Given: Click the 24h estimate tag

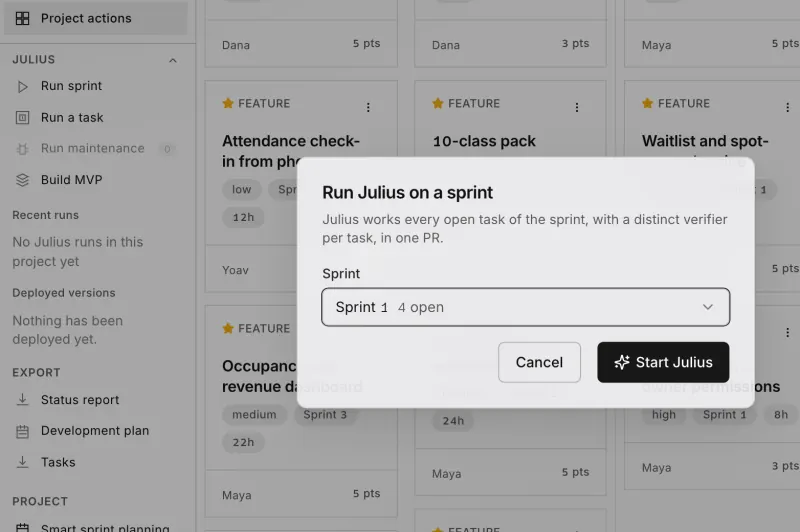Looking at the screenshot, I should [x=453, y=421].
